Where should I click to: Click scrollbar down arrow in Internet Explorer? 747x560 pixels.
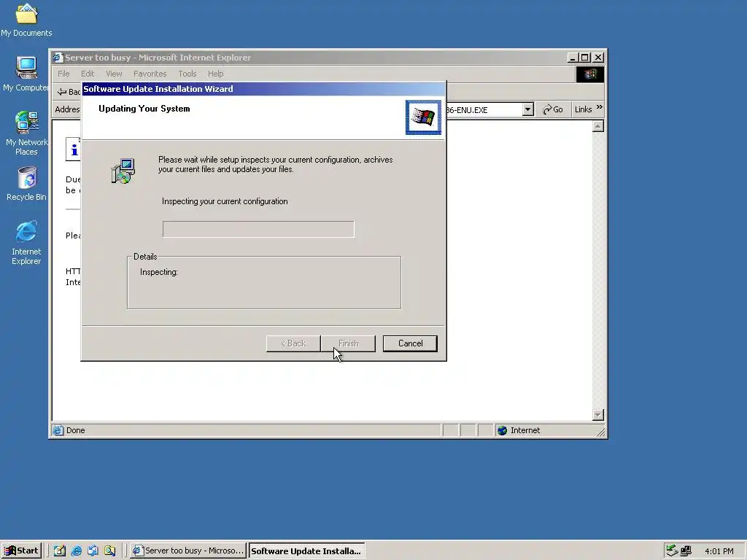coord(598,415)
